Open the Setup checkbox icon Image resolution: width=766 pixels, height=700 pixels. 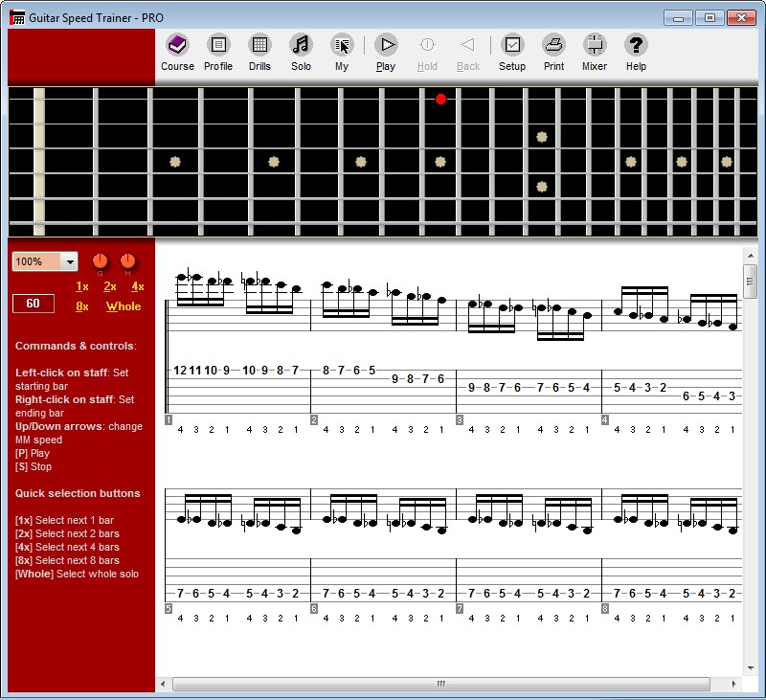512,45
